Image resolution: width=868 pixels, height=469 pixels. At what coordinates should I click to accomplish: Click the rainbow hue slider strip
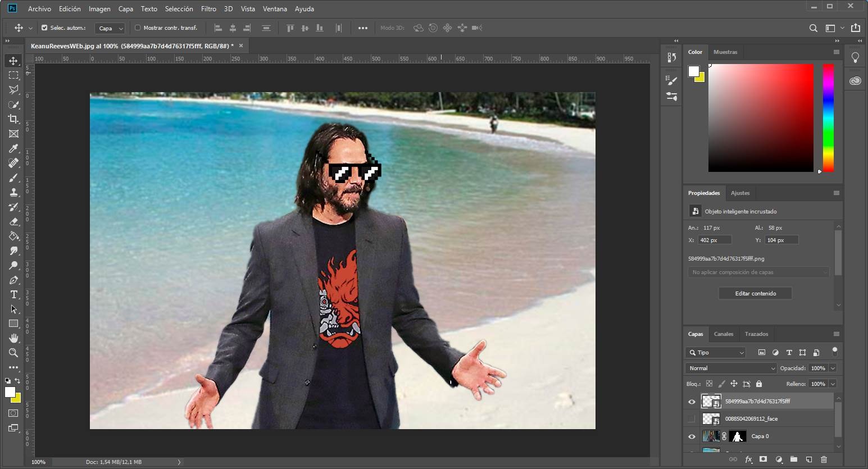pos(828,117)
